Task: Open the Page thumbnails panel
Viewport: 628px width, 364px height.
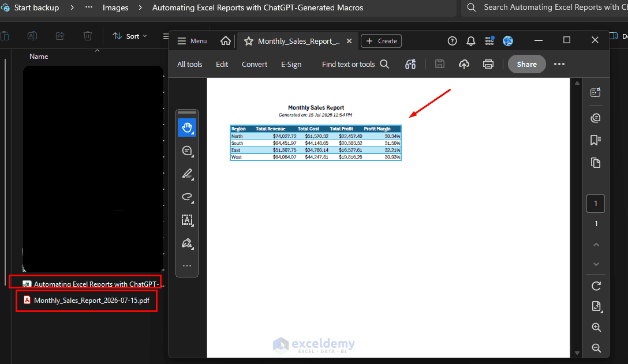Action: (596, 163)
